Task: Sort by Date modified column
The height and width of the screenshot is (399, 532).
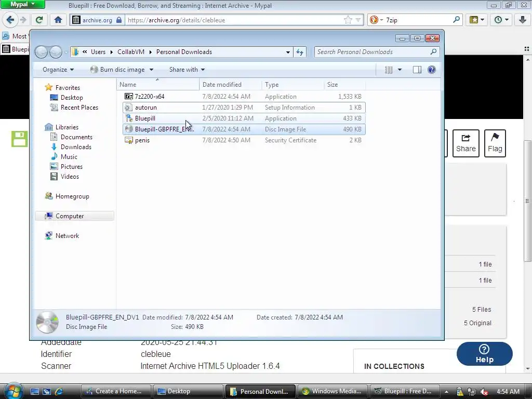Action: point(231,85)
